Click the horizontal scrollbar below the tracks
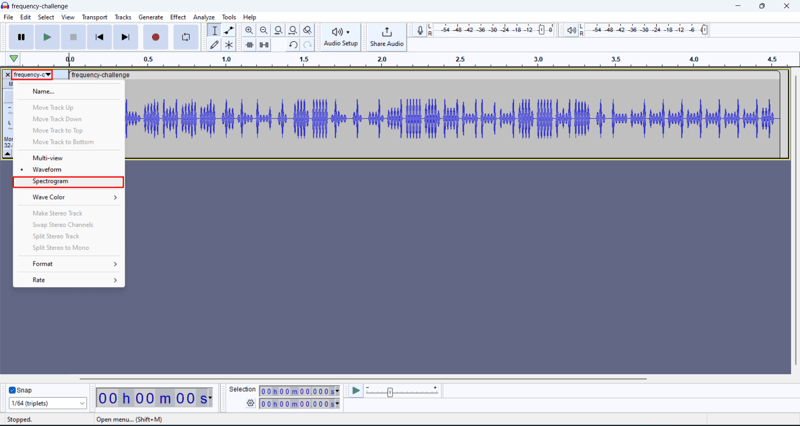 pyautogui.click(x=363, y=379)
